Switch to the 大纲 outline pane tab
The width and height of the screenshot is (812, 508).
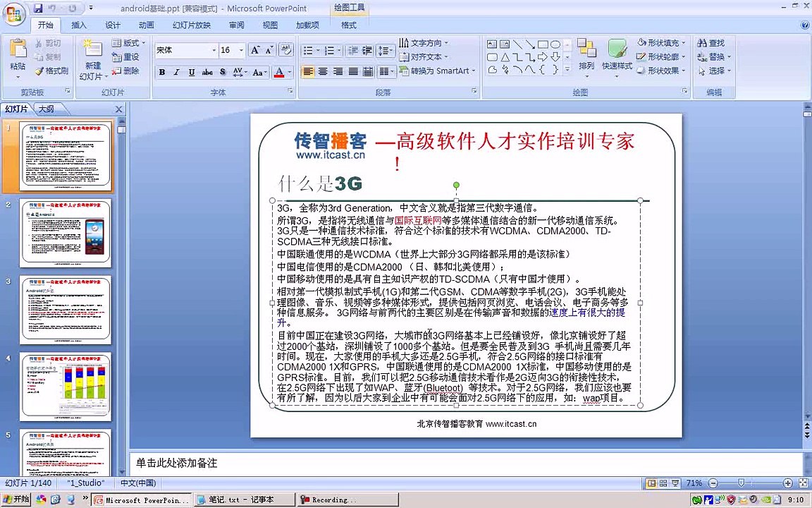tap(46, 109)
